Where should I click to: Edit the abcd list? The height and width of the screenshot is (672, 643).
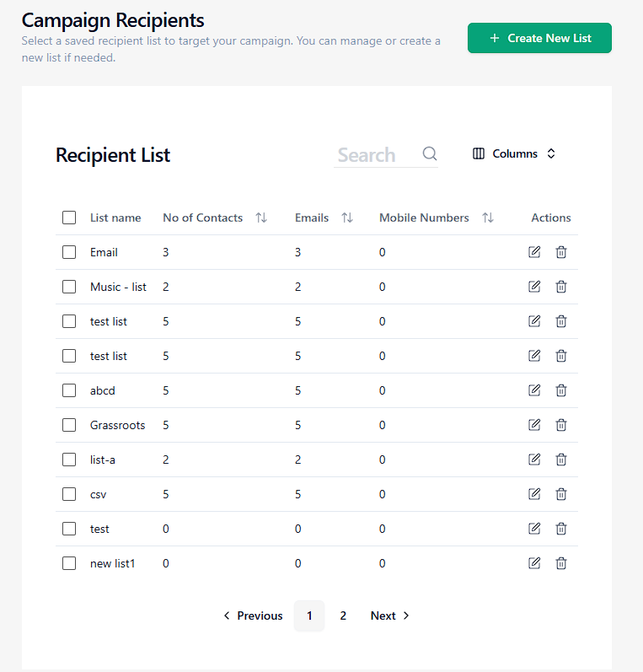[534, 390]
